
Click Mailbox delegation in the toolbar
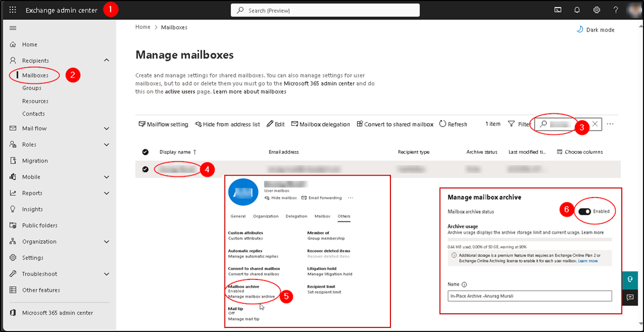point(321,124)
